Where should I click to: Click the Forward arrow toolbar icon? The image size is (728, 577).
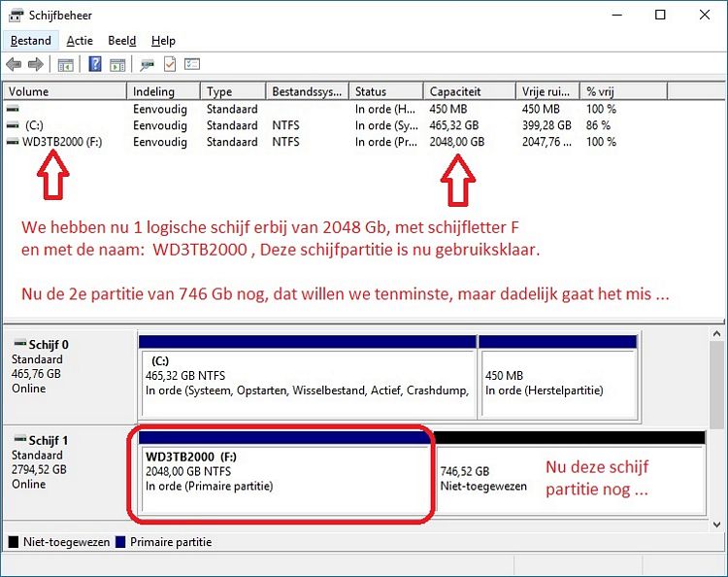coord(36,64)
